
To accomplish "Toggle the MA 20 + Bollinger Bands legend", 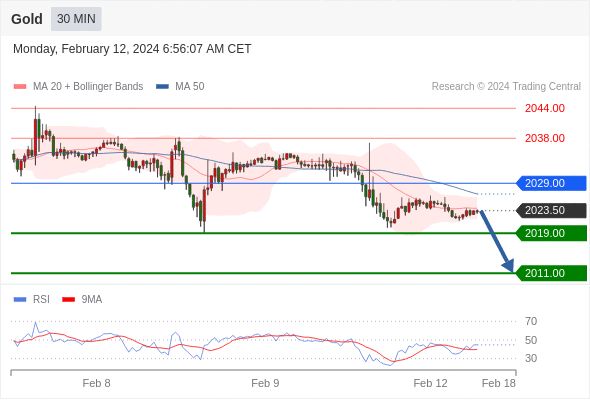I will [78, 87].
